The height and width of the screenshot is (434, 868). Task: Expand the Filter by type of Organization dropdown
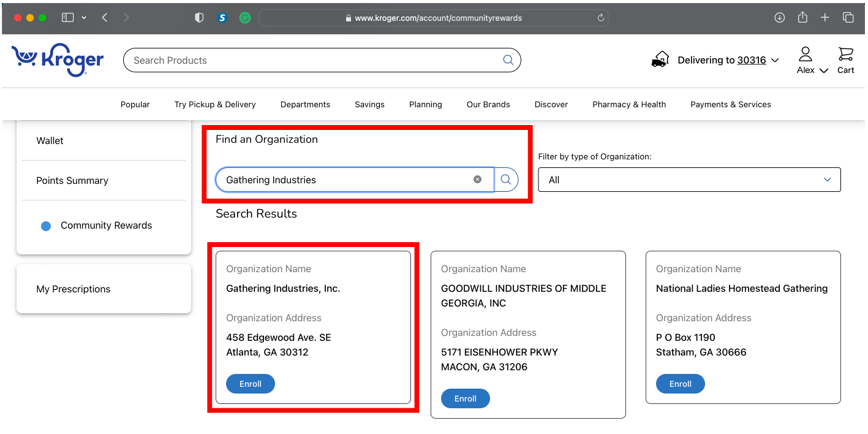point(689,180)
